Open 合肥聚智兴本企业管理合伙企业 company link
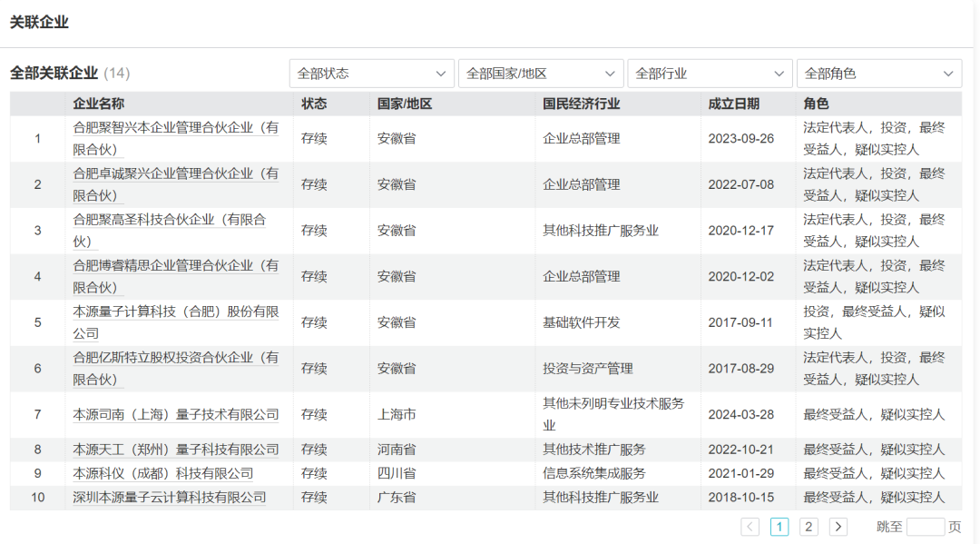 [x=176, y=139]
